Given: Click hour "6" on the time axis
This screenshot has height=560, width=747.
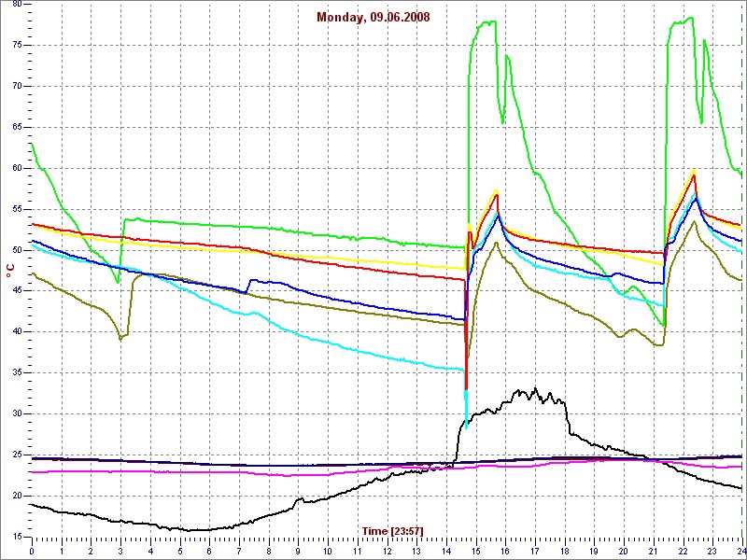Looking at the screenshot, I should click(209, 551).
